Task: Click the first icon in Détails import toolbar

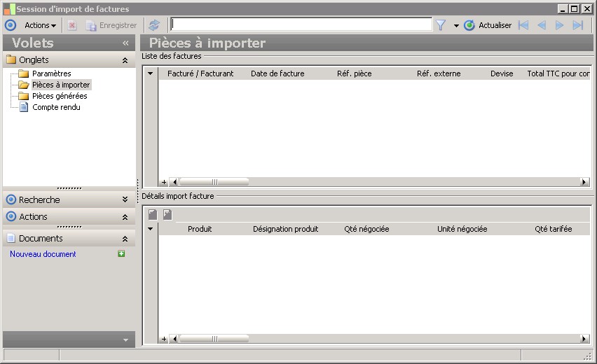Action: 153,215
